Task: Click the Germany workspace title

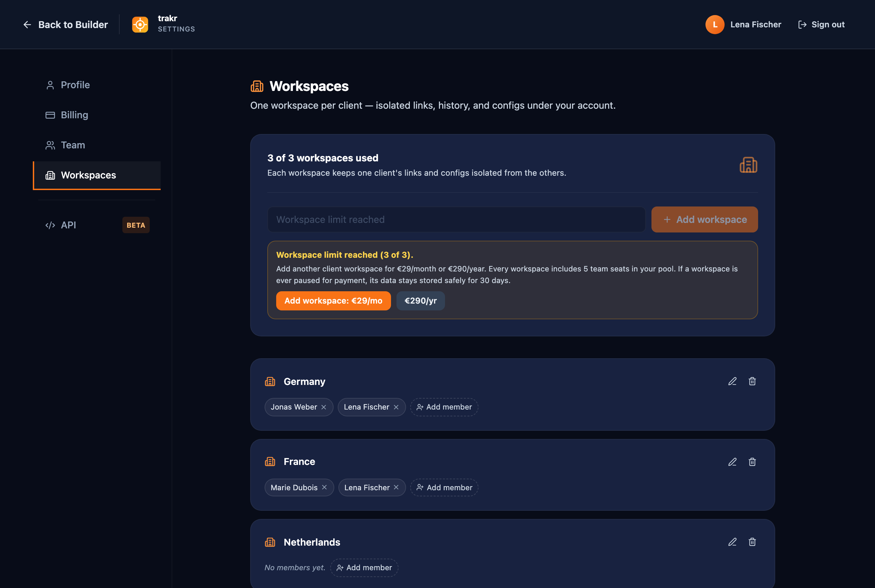Action: (305, 382)
